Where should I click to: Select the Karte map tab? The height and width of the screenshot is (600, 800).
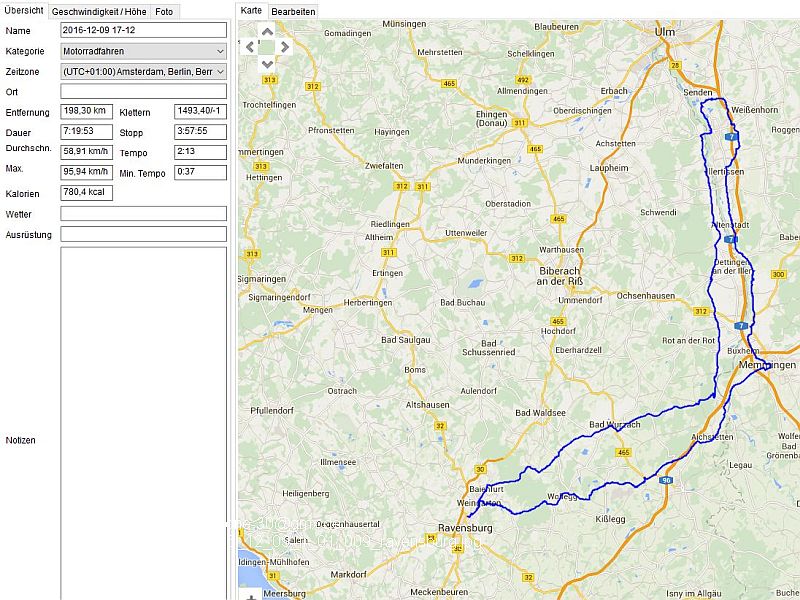[x=251, y=10]
